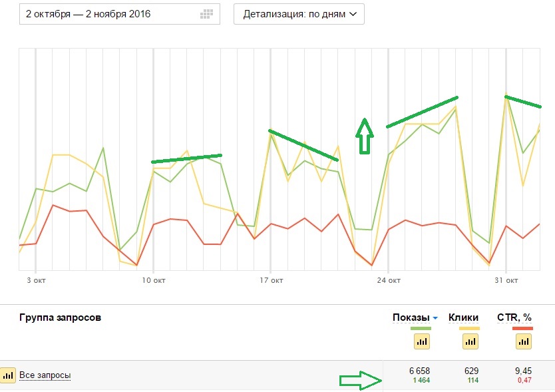Viewport: 555px width, 392px height.
Task: Toggle the graph icon under Клики
Action: tap(469, 341)
